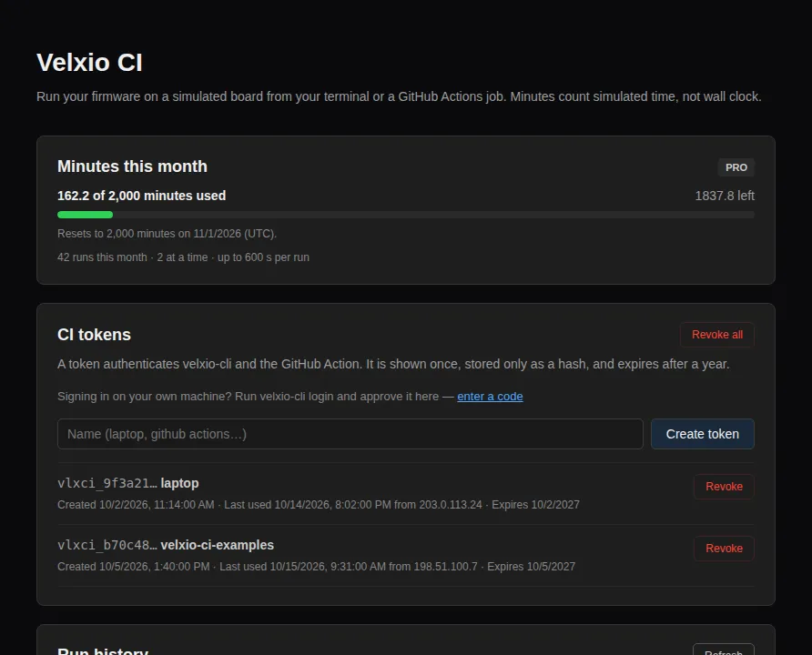Open the enter a code link

(x=490, y=397)
